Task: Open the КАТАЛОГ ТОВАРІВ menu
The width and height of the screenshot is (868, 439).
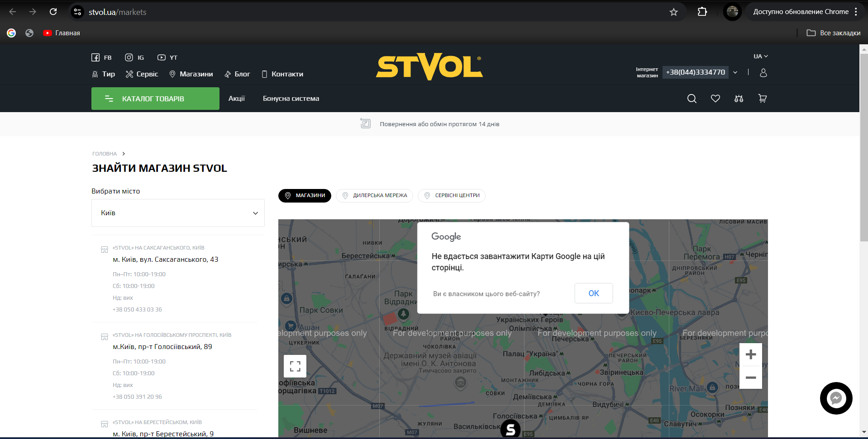Action: click(155, 99)
